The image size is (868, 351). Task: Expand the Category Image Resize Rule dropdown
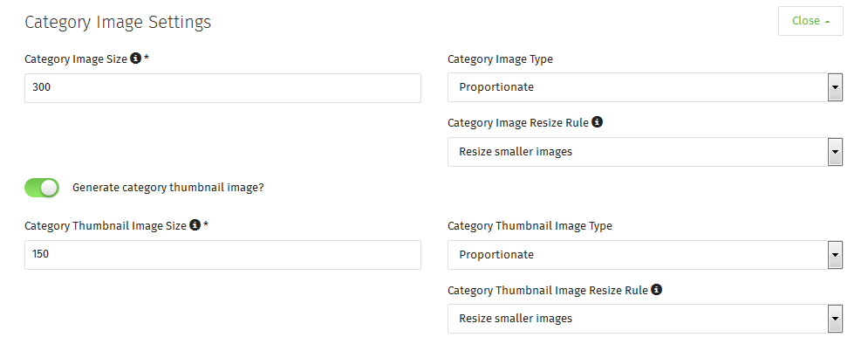[x=645, y=152]
